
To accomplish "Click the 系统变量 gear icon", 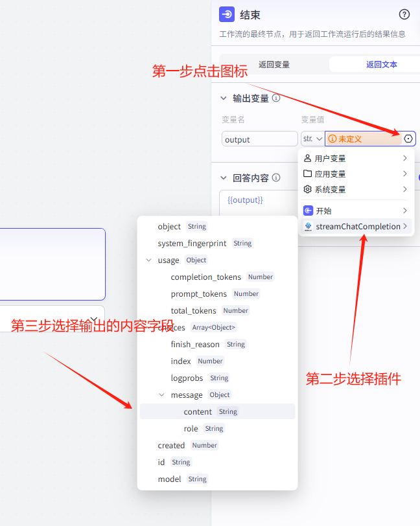I will (x=307, y=189).
